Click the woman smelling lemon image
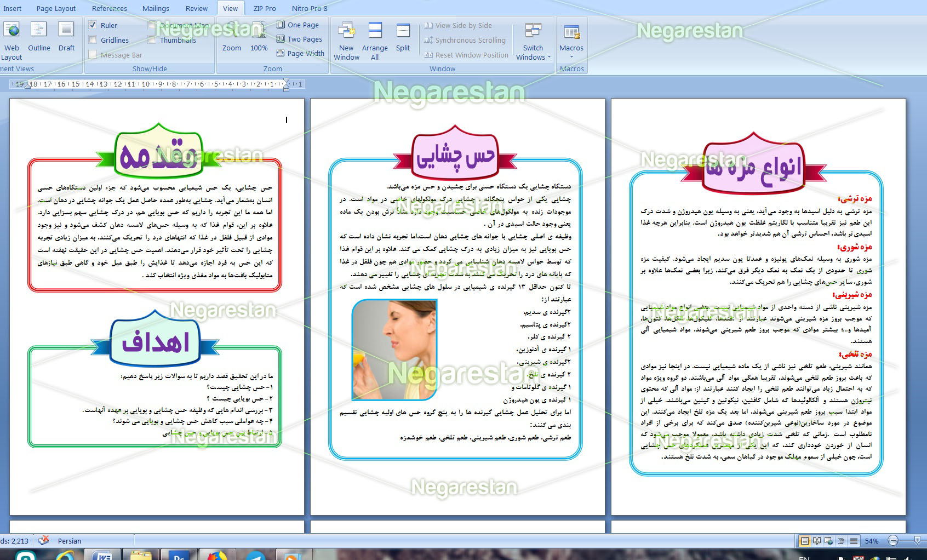 point(394,350)
